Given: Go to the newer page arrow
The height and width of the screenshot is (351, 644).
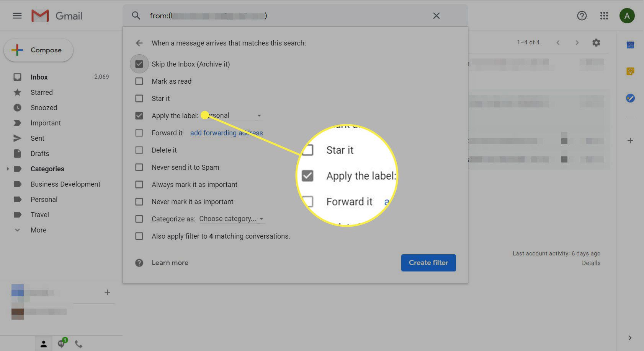Looking at the screenshot, I should 558,42.
